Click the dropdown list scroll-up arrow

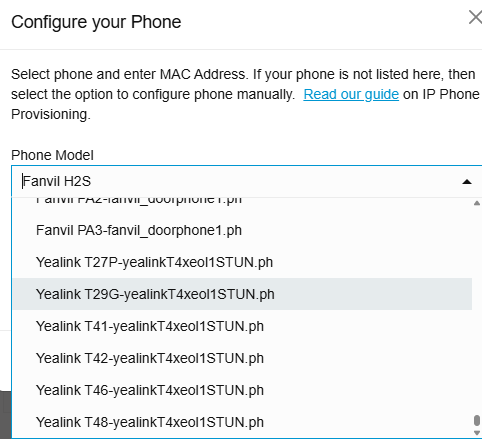(477, 203)
